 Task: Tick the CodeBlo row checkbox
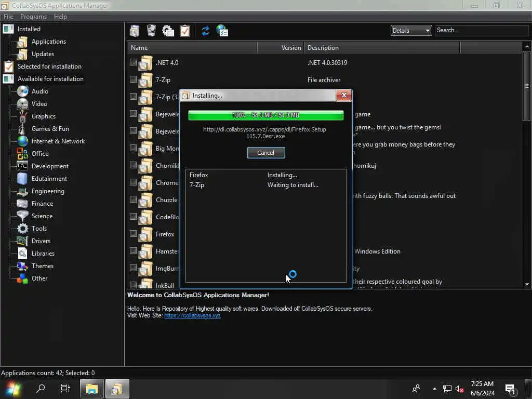pos(133,217)
